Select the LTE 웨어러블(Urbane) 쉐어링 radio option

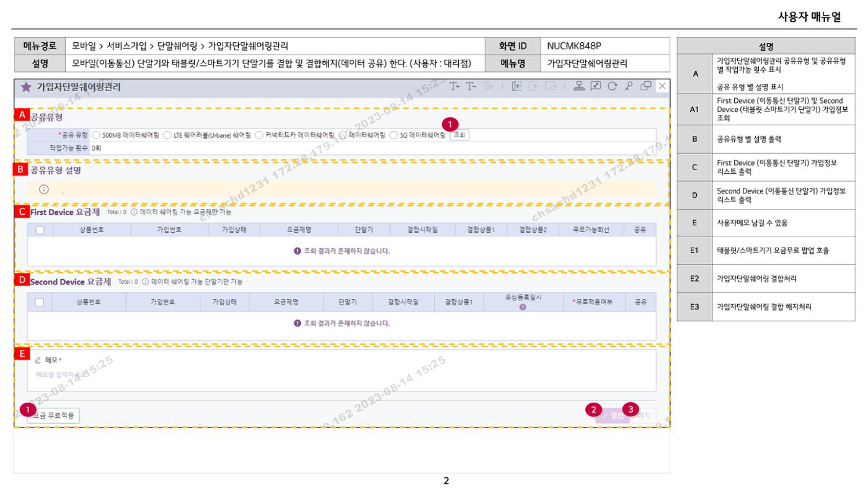click(x=167, y=135)
